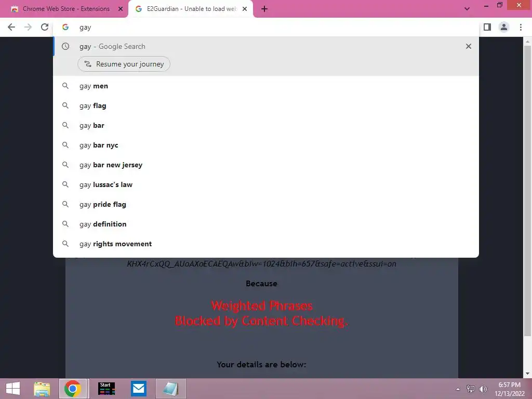Choose the 'gay lussac's law' suggestion

click(266, 184)
